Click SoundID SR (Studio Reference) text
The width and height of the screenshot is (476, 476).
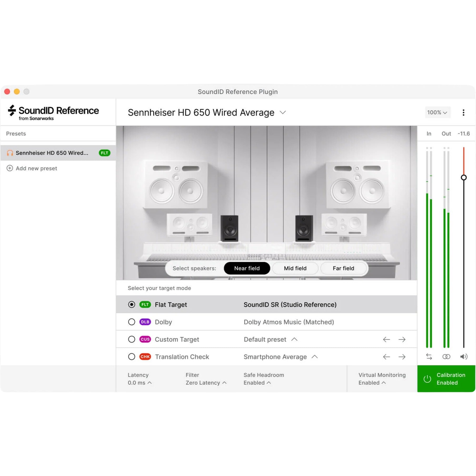coord(290,305)
